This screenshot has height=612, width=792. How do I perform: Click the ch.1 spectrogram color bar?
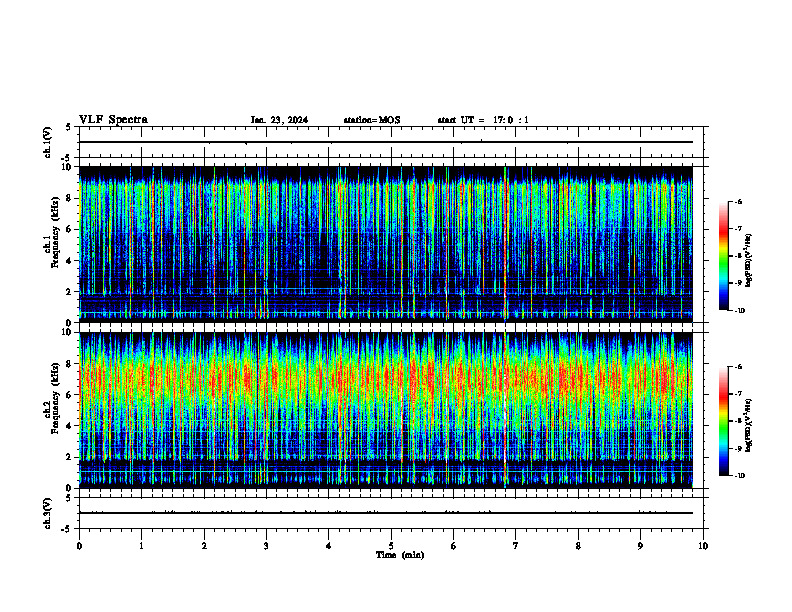click(x=724, y=256)
